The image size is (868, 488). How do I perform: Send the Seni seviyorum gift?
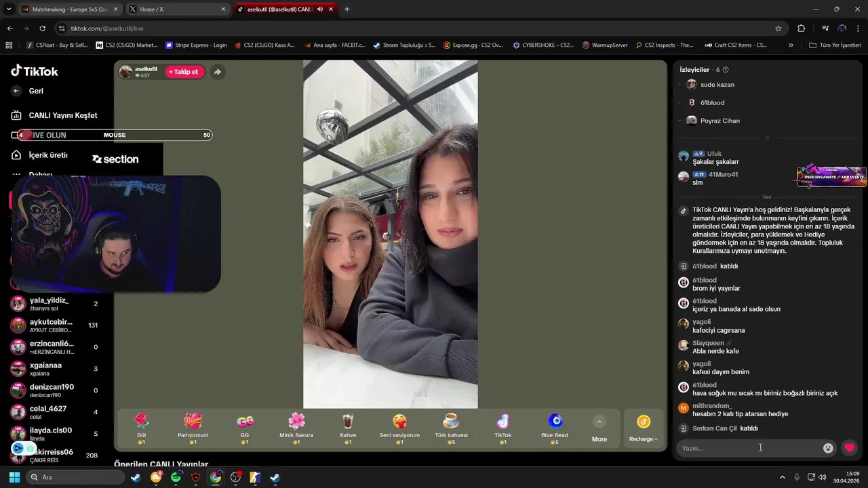[x=399, y=429]
